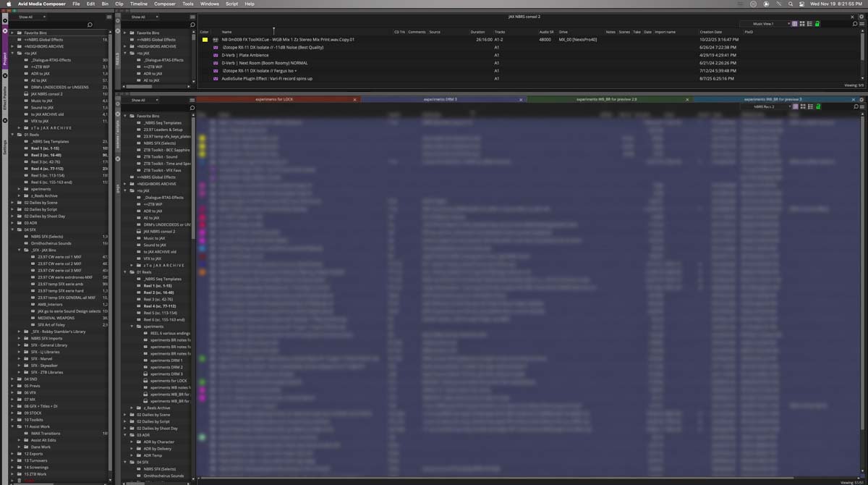Open fast menu in JAX NBRS consol 2 bin
Screen dimensions: 868x485
862,24
